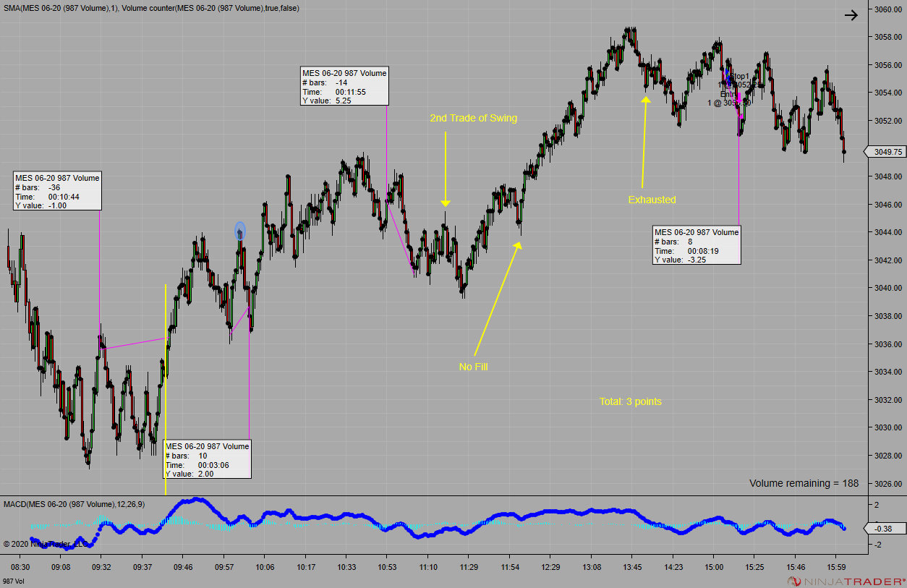
Task: Click the 10:53 time axis label
Action: click(387, 567)
